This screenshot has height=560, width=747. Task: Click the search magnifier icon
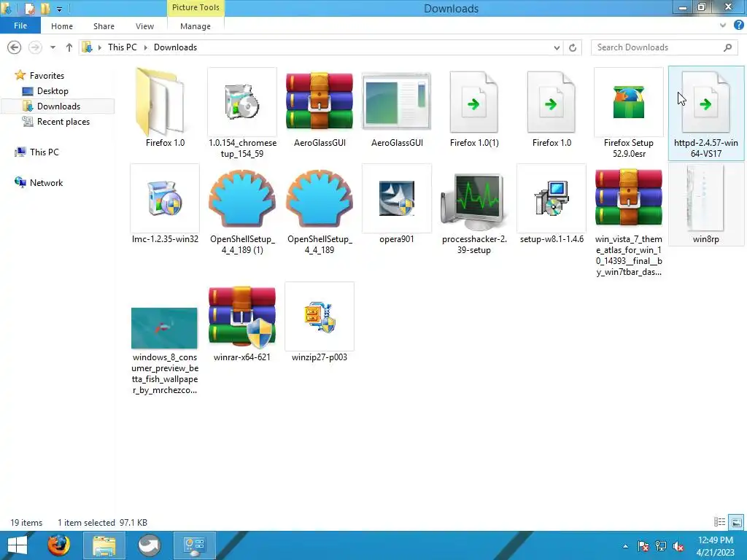click(x=727, y=47)
